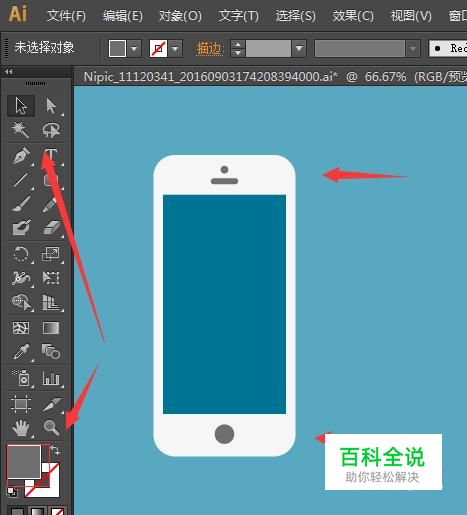
Task: Select the Type tool
Action: (51, 156)
